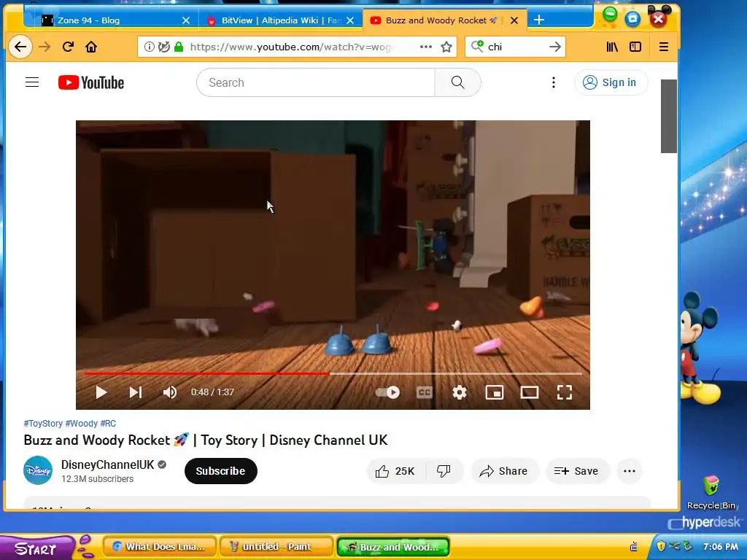
Task: Dislike the video with the thumbs-down
Action: (444, 471)
